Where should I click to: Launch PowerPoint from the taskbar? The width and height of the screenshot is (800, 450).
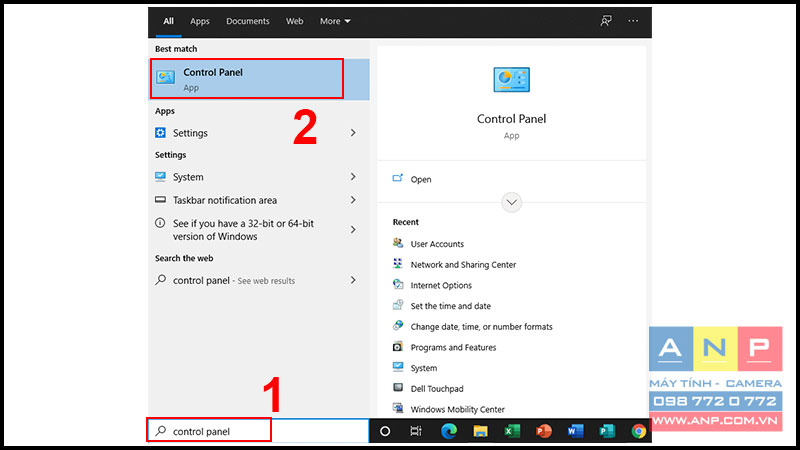tap(543, 431)
